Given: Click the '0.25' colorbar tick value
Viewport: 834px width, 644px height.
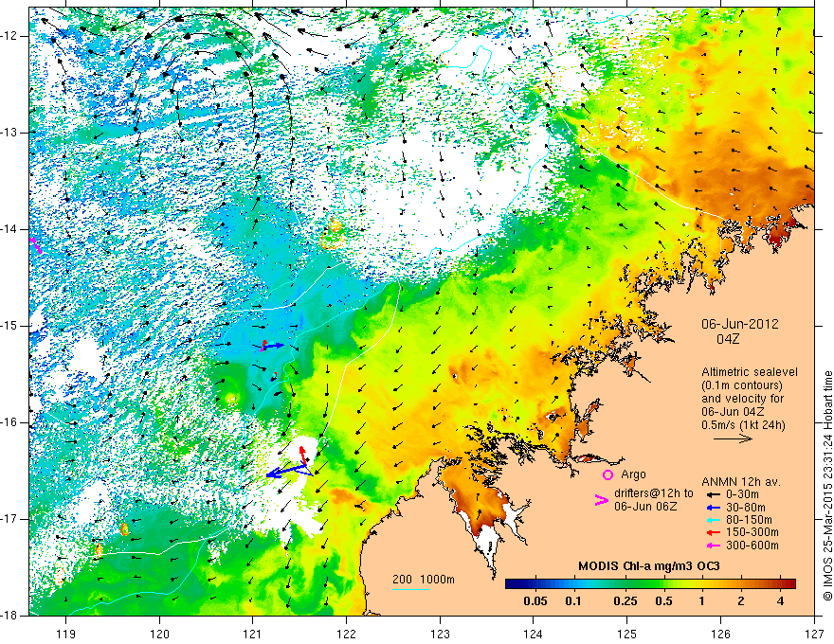Looking at the screenshot, I should [x=625, y=601].
